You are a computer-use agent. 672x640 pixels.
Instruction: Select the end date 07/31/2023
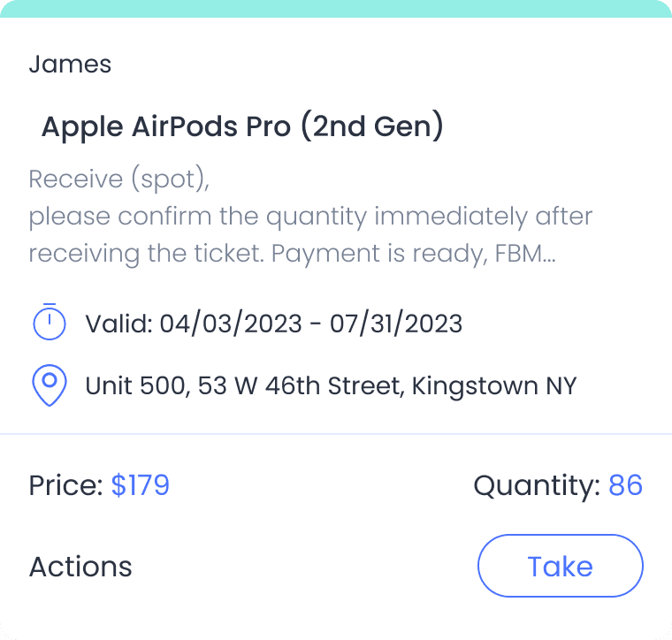(x=396, y=324)
